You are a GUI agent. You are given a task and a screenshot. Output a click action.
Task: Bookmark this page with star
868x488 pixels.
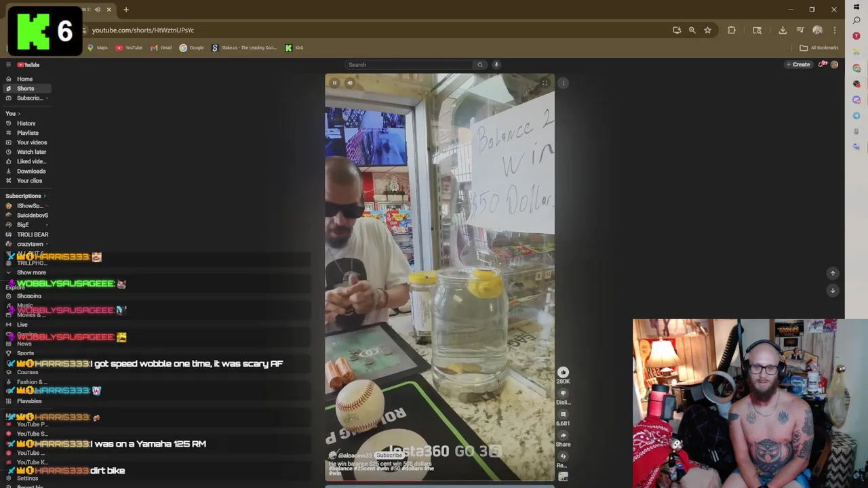[707, 30]
